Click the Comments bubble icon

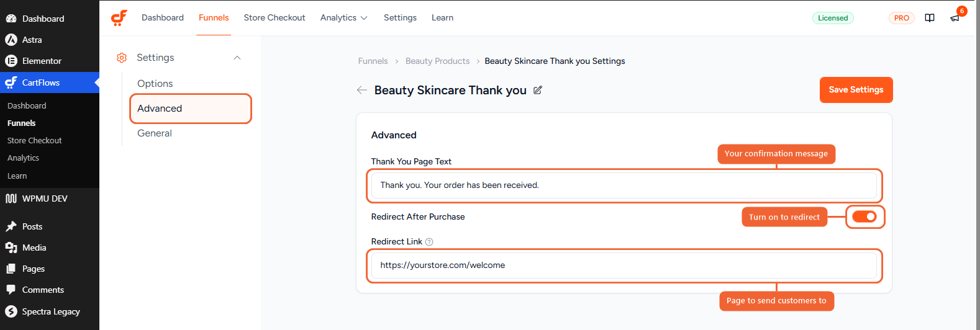coord(11,290)
